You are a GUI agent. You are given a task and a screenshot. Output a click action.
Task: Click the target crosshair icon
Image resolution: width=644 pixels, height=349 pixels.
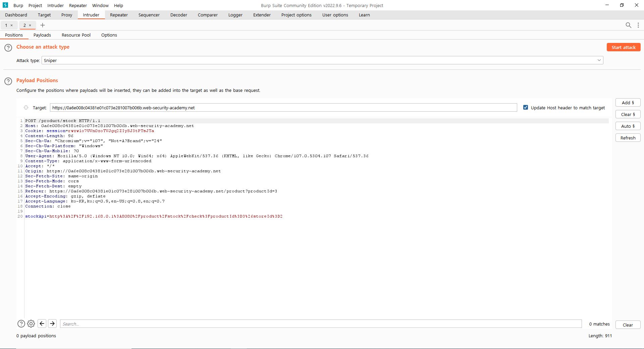click(26, 108)
